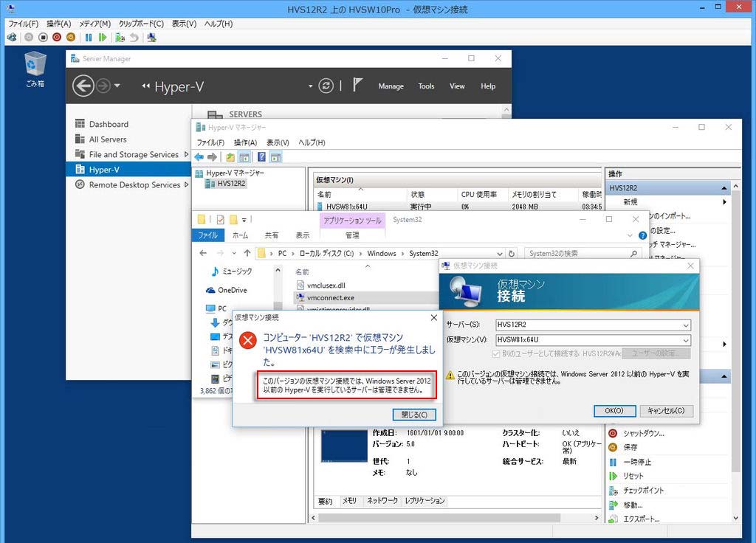Click Help icon in Hyper-V Manager toolbar

[261, 157]
